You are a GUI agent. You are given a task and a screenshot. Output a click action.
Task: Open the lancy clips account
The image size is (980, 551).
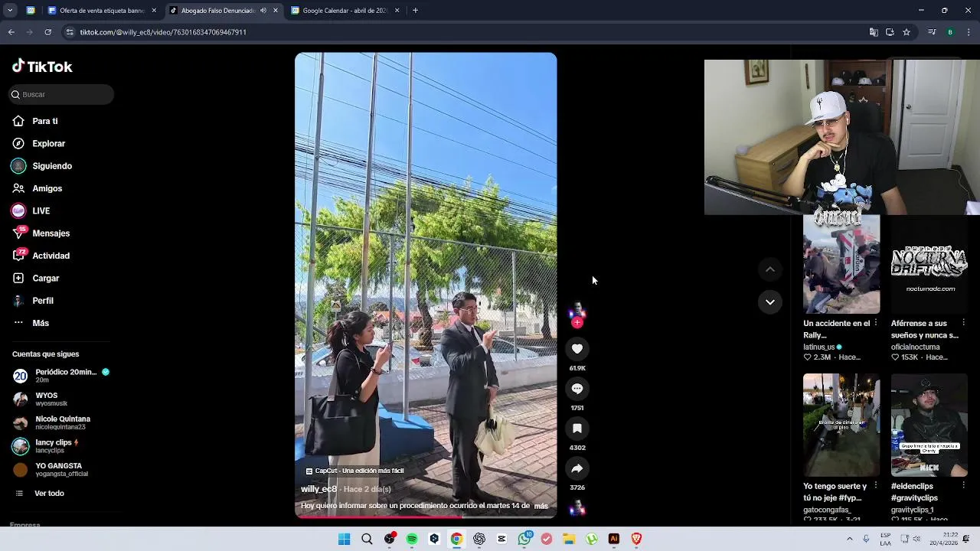[46, 446]
